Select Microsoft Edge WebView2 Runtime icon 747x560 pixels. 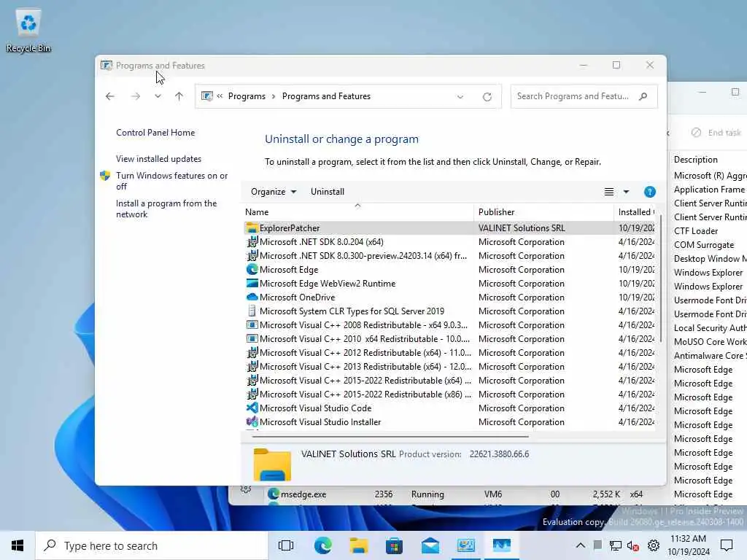click(x=252, y=284)
